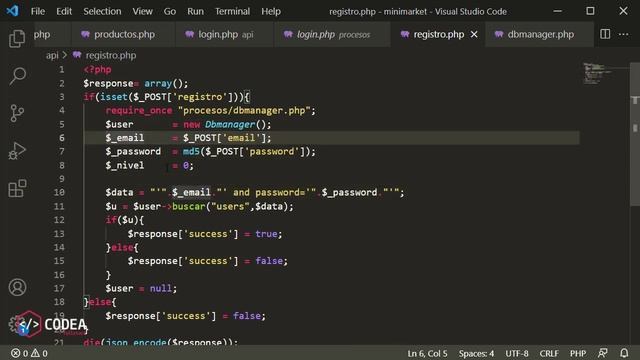Open the View menu
The image size is (640, 360).
pyautogui.click(x=142, y=11)
